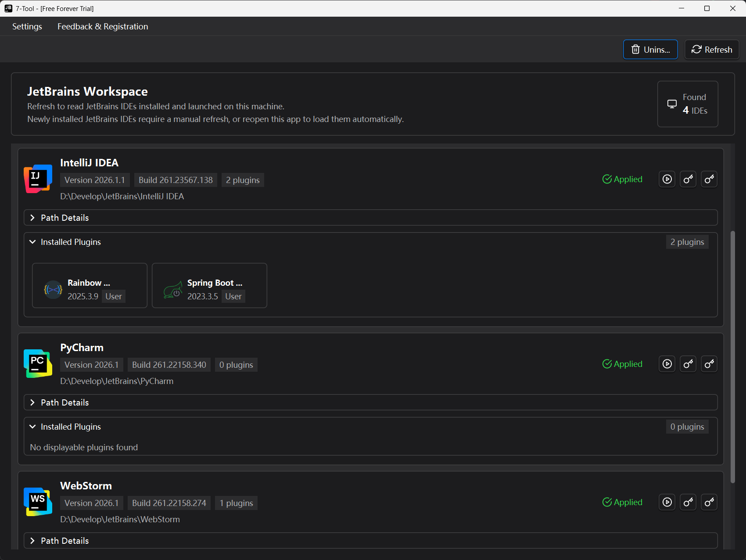This screenshot has width=746, height=560.
Task: Click the green Applied checkmark for IntelliJ IDEA
Action: [x=607, y=179]
